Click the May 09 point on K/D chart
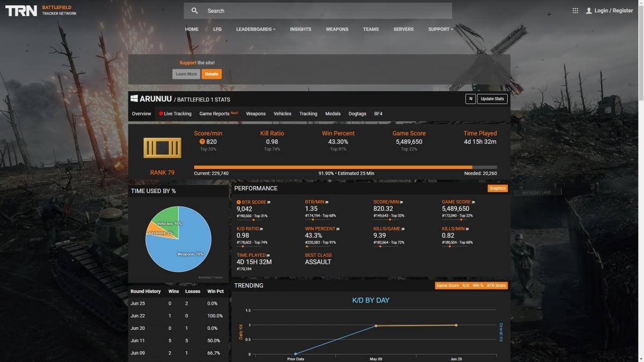644x362 pixels. pos(376,326)
